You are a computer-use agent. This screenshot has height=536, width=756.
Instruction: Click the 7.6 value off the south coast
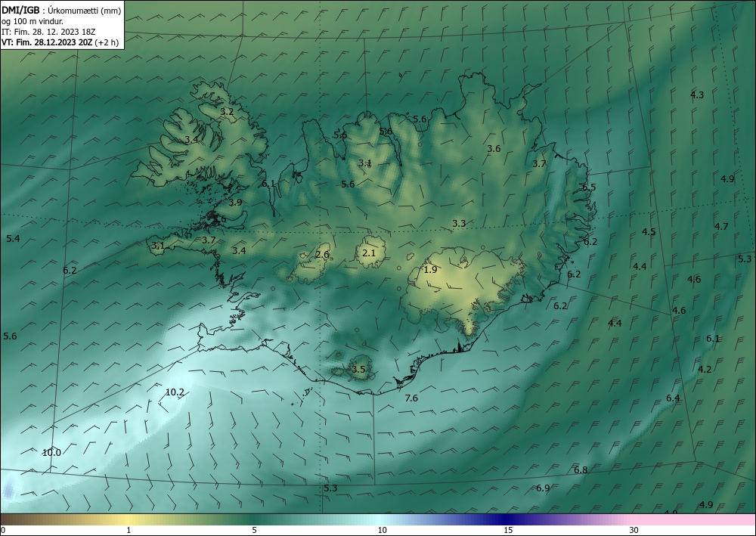pos(411,398)
